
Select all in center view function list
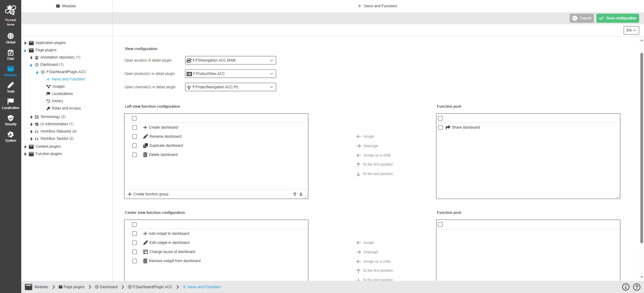click(x=134, y=225)
